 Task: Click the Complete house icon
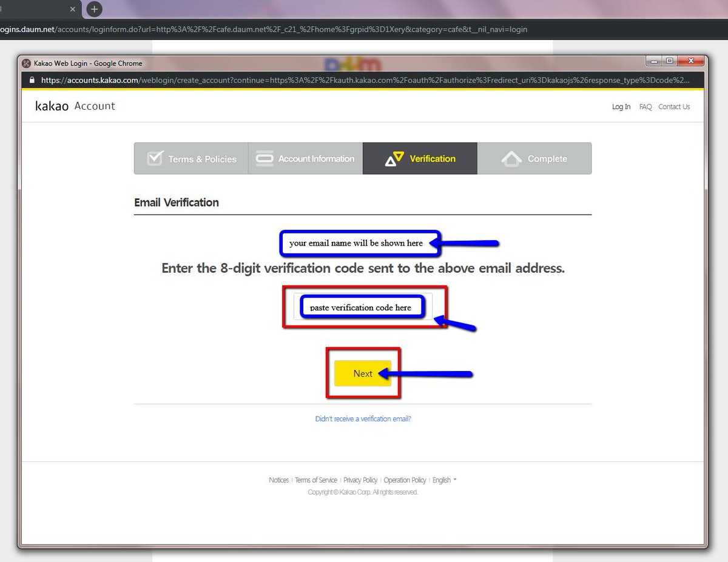pyautogui.click(x=511, y=159)
